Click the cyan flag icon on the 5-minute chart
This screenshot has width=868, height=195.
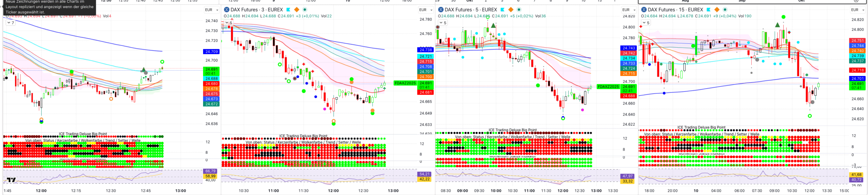point(502,10)
